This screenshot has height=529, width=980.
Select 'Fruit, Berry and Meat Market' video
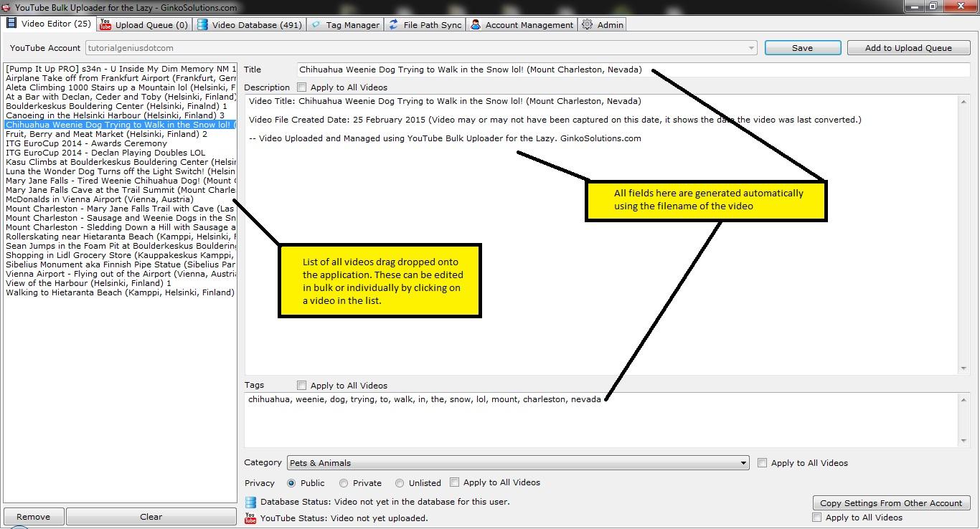click(x=121, y=134)
